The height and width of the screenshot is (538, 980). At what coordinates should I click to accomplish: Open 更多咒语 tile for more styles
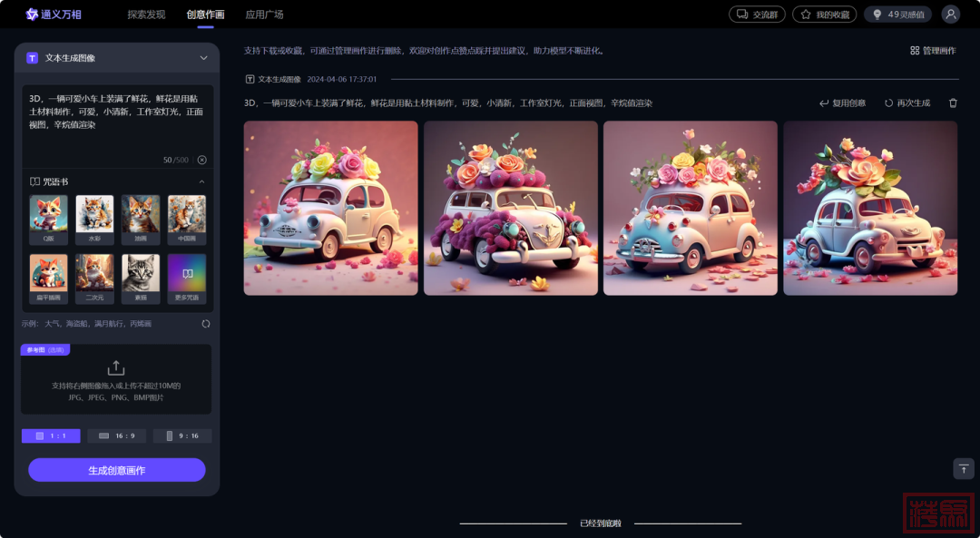coord(186,278)
